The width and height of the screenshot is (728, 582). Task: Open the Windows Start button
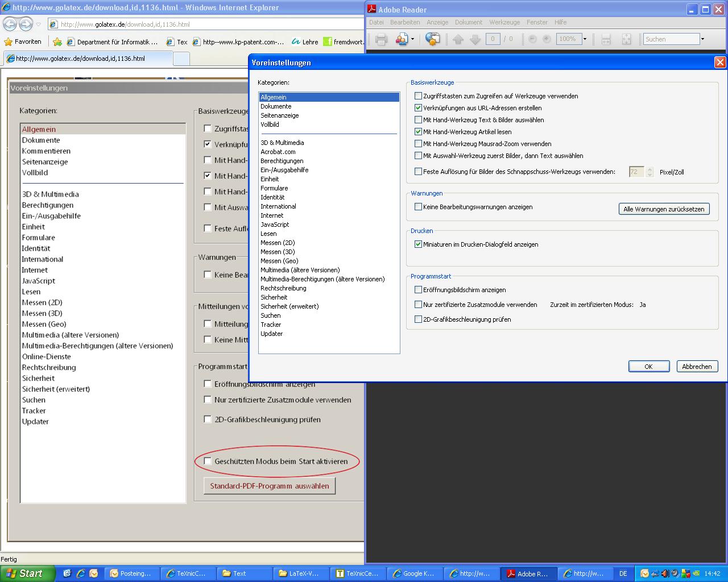pos(27,573)
